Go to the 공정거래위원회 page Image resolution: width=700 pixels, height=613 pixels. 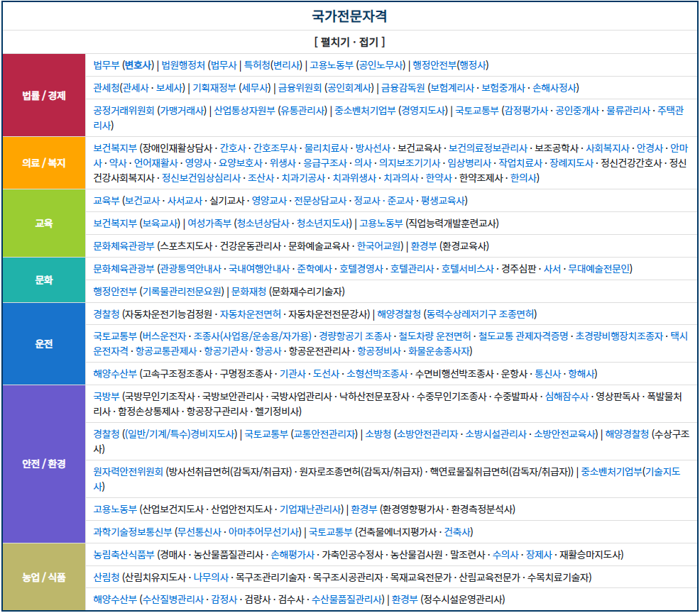click(124, 111)
